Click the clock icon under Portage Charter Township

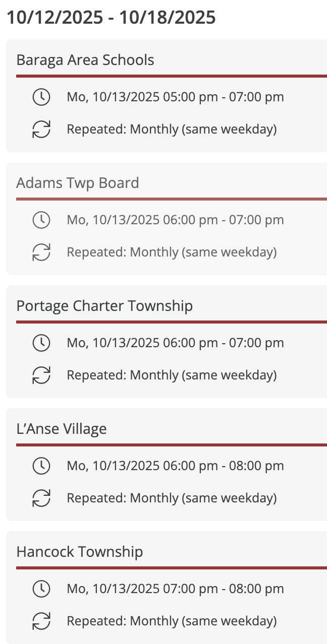[41, 343]
